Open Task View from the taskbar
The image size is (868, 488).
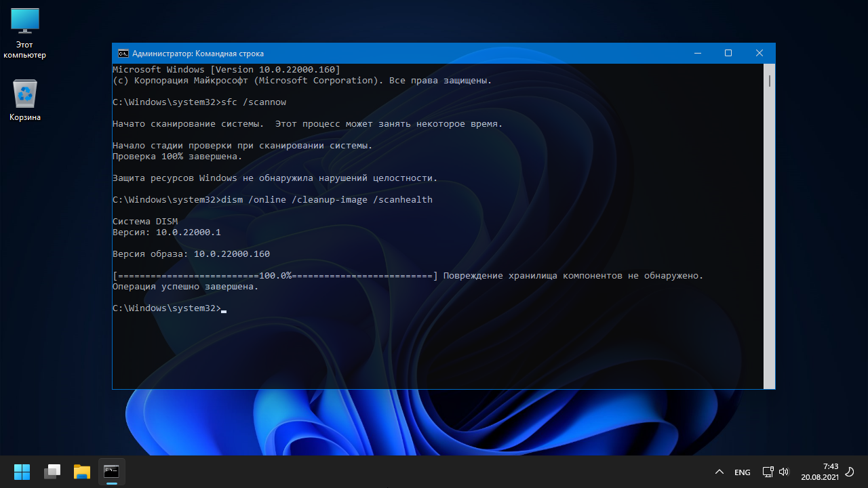52,472
